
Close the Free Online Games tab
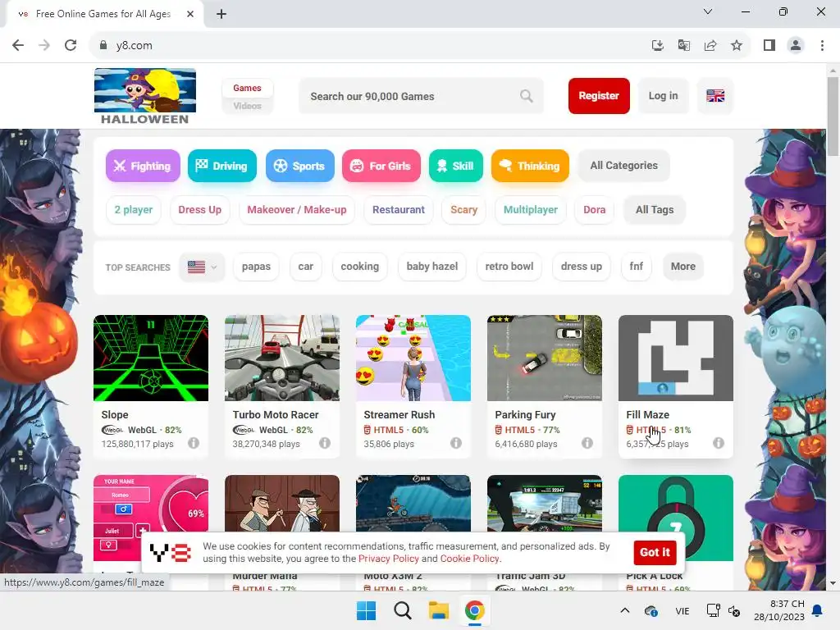click(x=190, y=14)
